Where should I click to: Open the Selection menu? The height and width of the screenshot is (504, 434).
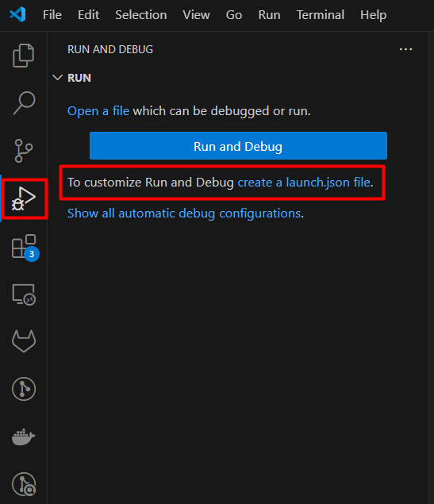[x=141, y=15]
